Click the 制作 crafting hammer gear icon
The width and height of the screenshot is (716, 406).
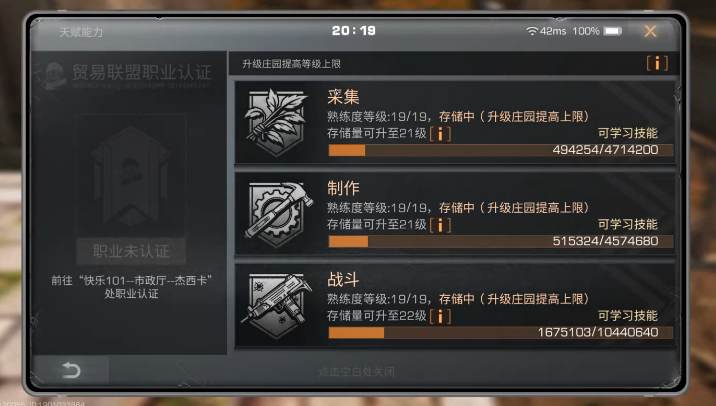click(279, 215)
